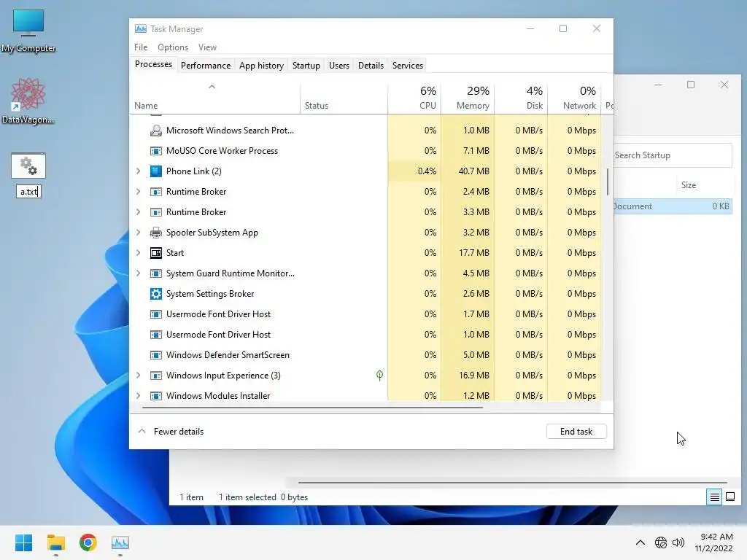
Task: Open the My Computer desktop icon
Action: [28, 31]
